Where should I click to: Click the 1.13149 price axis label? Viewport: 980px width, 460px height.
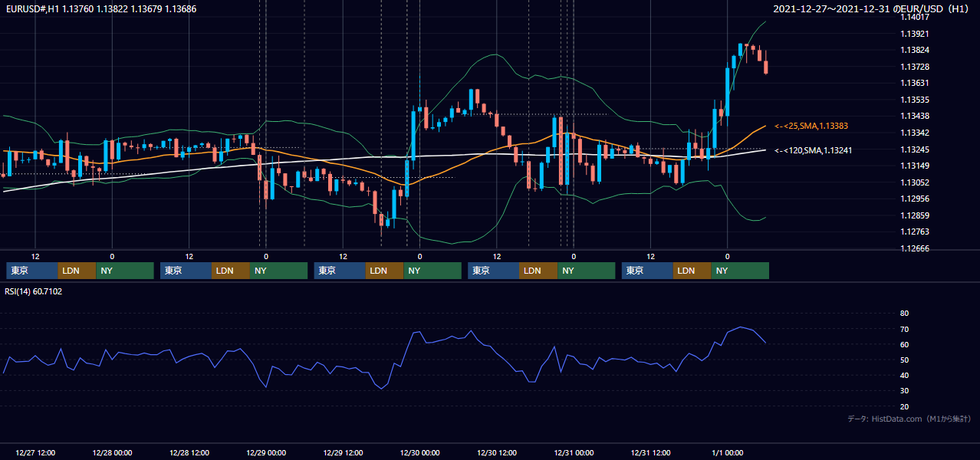click(x=915, y=166)
